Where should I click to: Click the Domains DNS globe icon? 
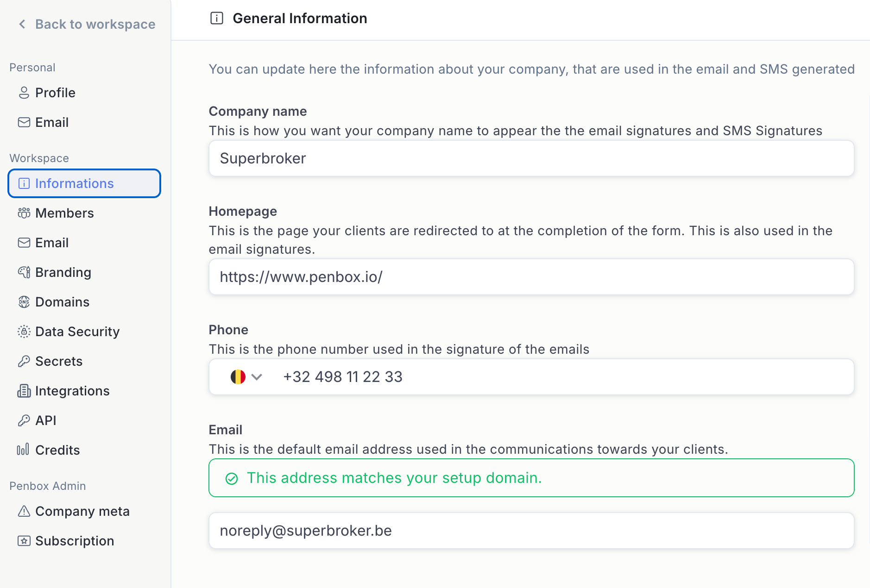coord(24,302)
